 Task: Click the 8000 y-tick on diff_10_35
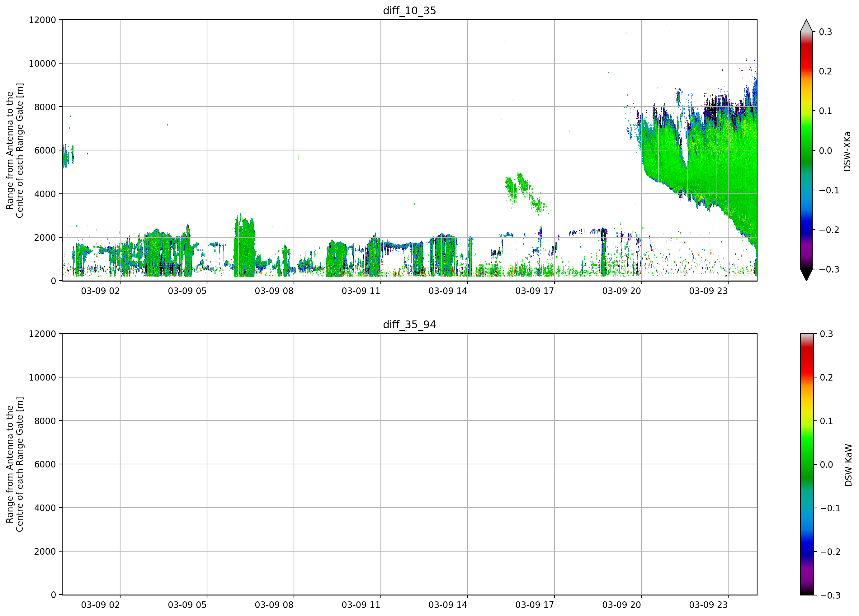coord(45,107)
